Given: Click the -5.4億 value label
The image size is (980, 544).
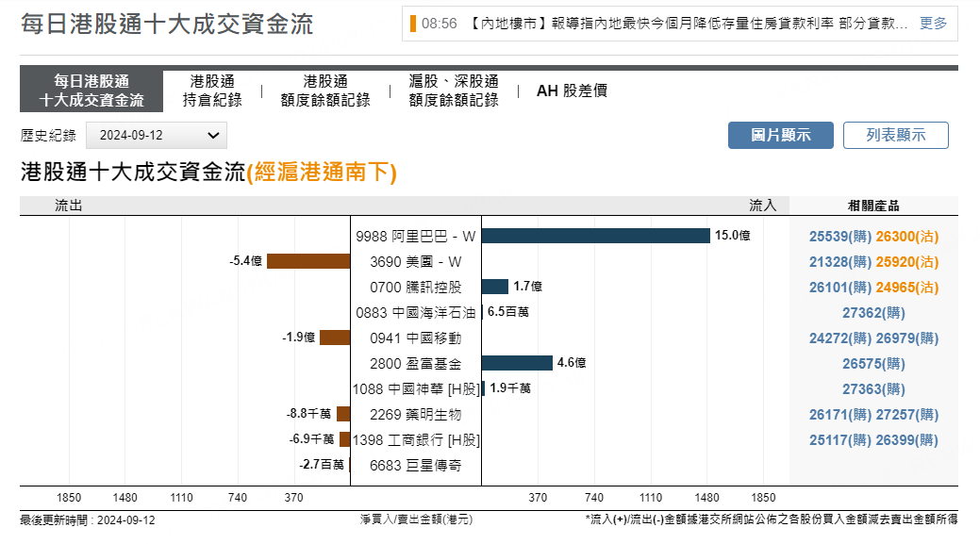Looking at the screenshot, I should [x=245, y=261].
